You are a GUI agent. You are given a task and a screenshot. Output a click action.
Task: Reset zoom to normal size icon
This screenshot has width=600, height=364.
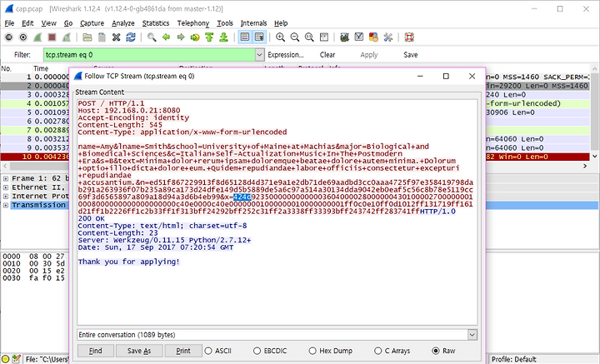point(309,37)
